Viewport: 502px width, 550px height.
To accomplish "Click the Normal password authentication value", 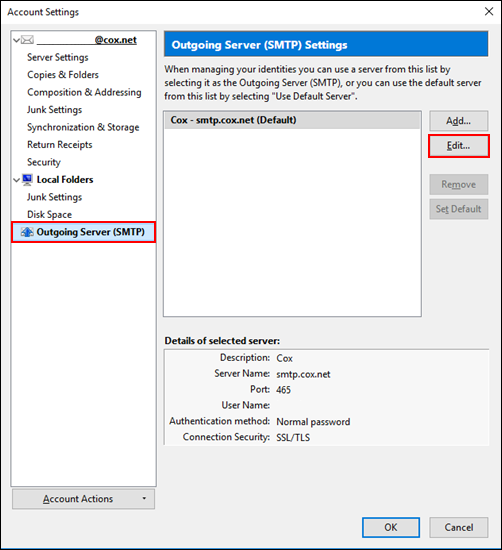I will (313, 422).
